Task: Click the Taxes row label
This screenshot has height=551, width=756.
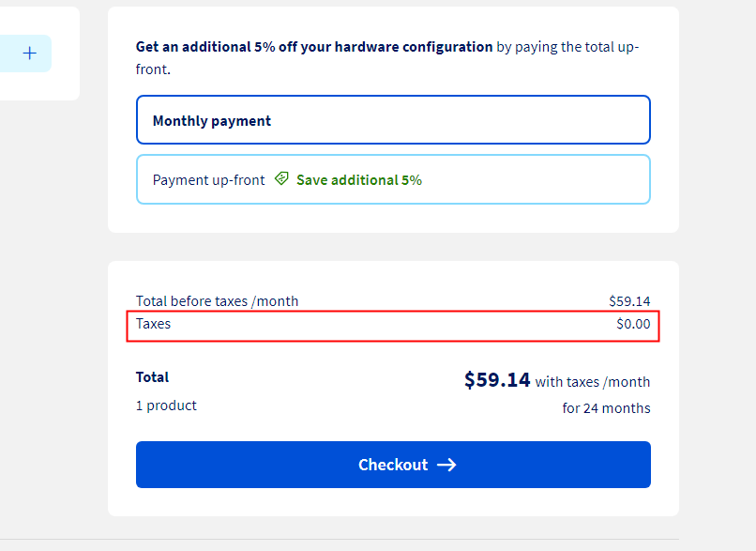Action: tap(154, 324)
